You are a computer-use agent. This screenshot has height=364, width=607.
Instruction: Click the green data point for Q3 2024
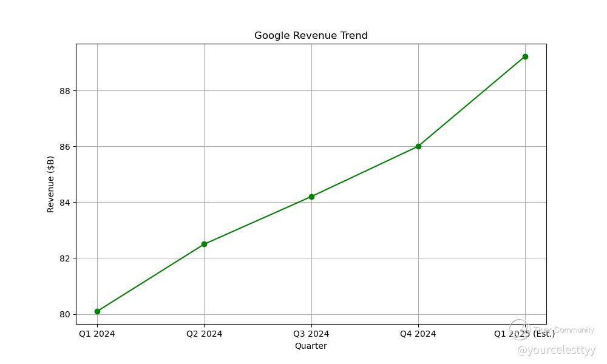(311, 197)
